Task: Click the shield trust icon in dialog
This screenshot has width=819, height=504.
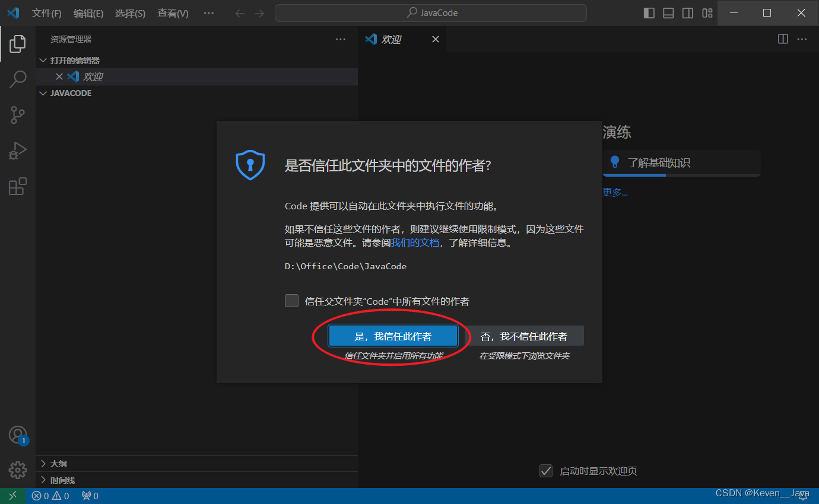Action: point(250,165)
